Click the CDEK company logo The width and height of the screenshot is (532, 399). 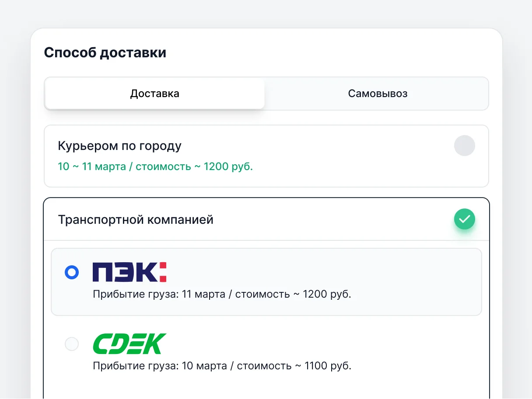[x=129, y=343]
